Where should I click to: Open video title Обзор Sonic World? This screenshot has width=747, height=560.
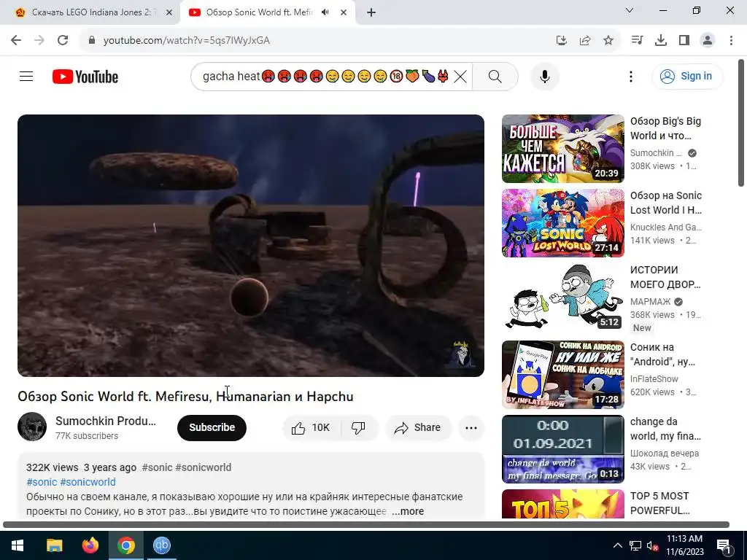pyautogui.click(x=185, y=396)
